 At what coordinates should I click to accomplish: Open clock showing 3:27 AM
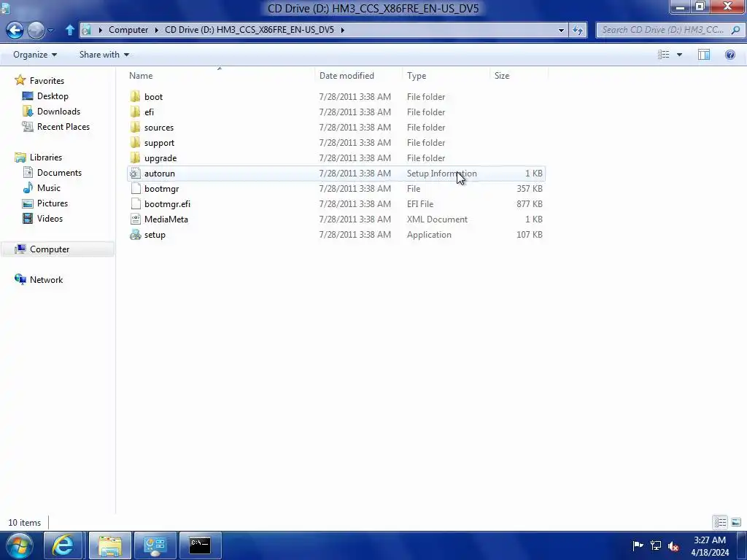click(x=710, y=546)
